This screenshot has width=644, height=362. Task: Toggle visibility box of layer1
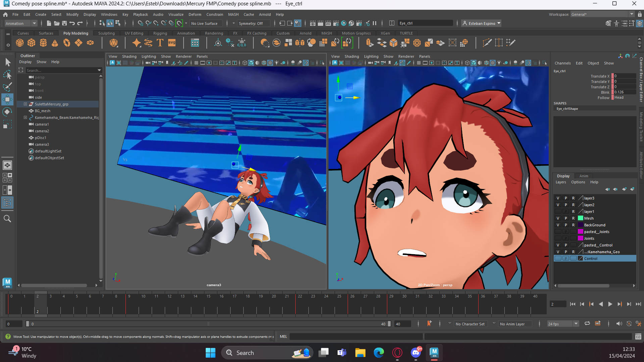click(x=558, y=212)
